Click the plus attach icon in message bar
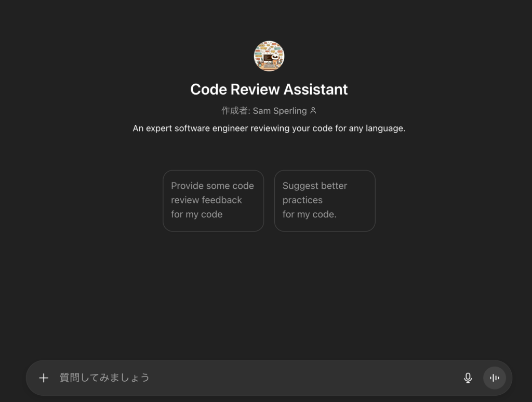532x402 pixels. pos(44,378)
